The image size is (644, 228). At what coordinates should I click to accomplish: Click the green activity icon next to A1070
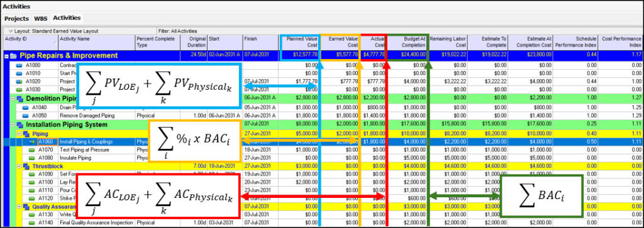point(32,150)
